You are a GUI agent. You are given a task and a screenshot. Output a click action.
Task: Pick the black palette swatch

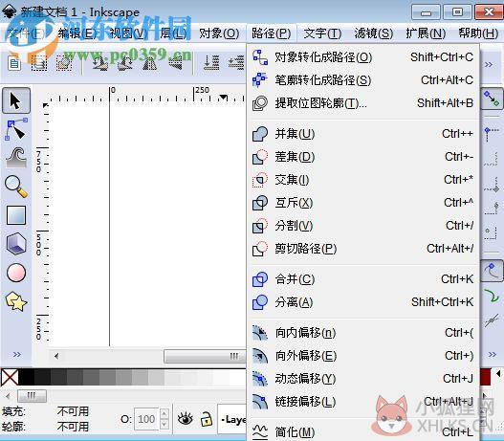[x=27, y=377]
